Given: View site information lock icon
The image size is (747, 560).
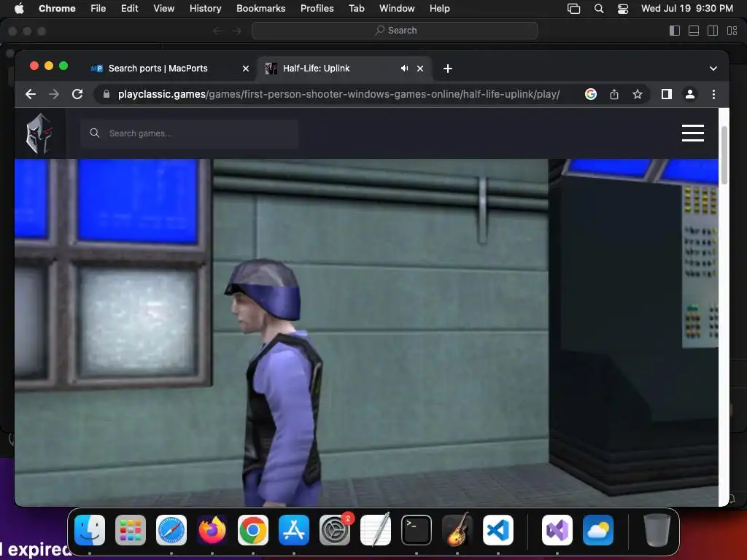Looking at the screenshot, I should pyautogui.click(x=107, y=94).
